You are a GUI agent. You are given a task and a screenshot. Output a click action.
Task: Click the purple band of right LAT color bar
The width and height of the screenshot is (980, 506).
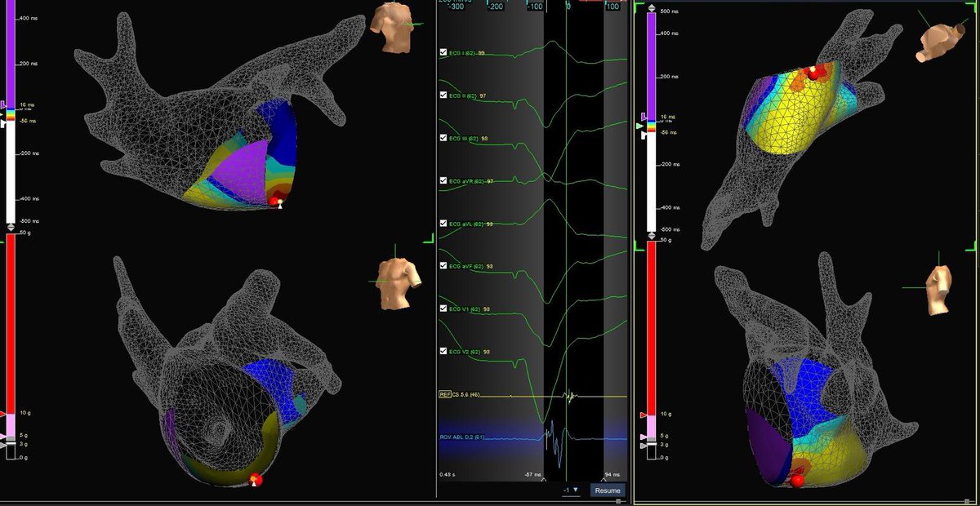(x=652, y=65)
